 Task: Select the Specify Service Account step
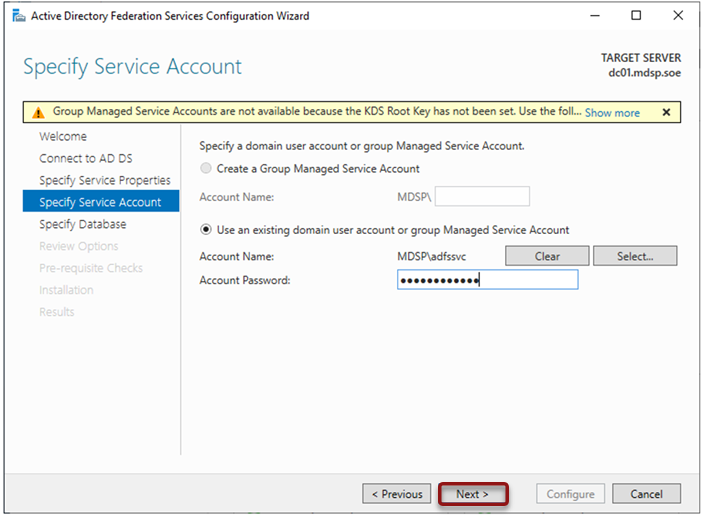click(x=101, y=201)
